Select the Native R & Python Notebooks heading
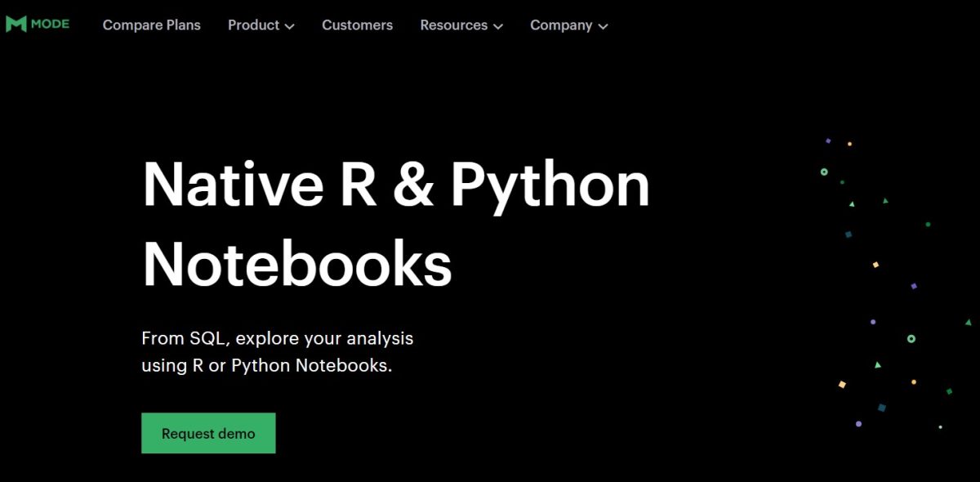The height and width of the screenshot is (482, 980). tap(396, 224)
